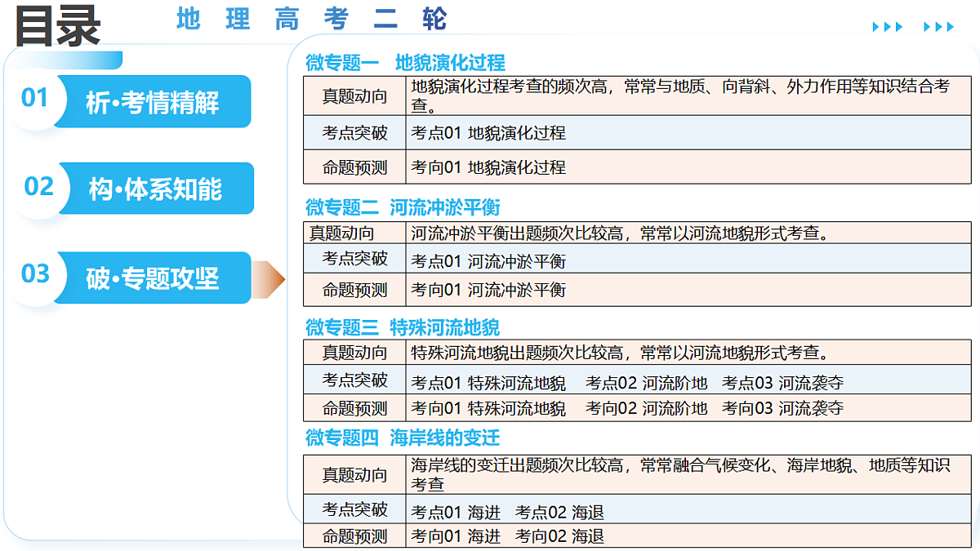Click 命题预测 cell in 海岸线的变迁 table

[354, 536]
